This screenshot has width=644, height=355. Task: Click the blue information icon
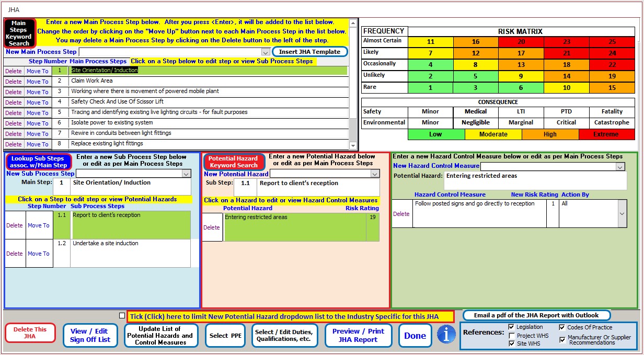[446, 335]
